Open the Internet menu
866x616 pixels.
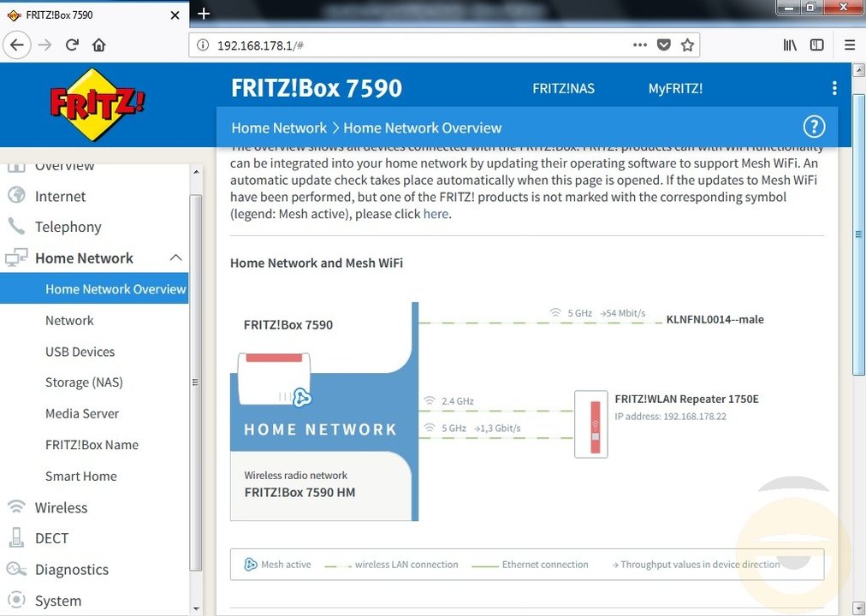tap(60, 196)
